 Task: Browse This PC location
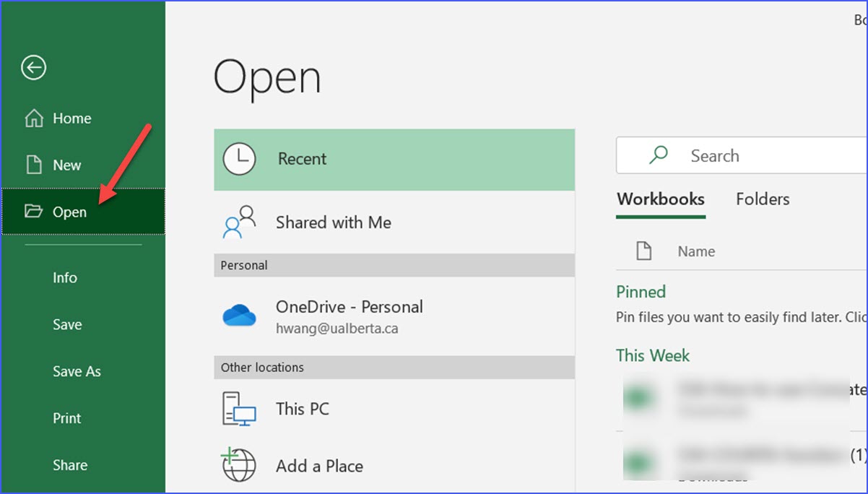(394, 409)
